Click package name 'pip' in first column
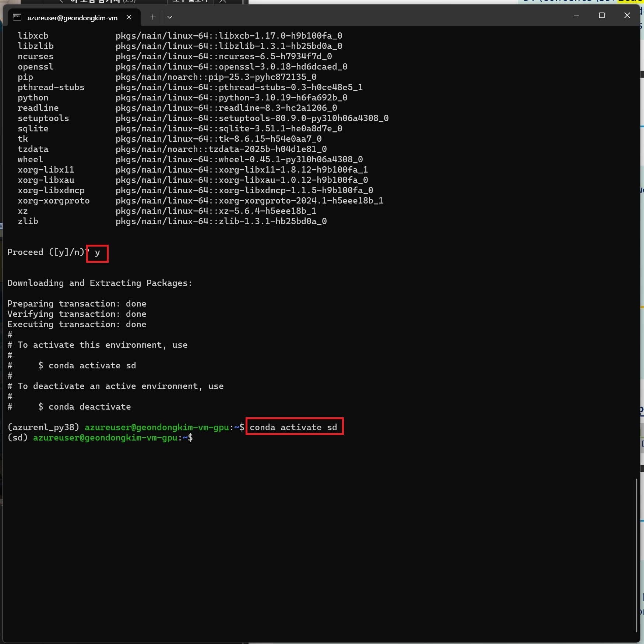 point(25,77)
